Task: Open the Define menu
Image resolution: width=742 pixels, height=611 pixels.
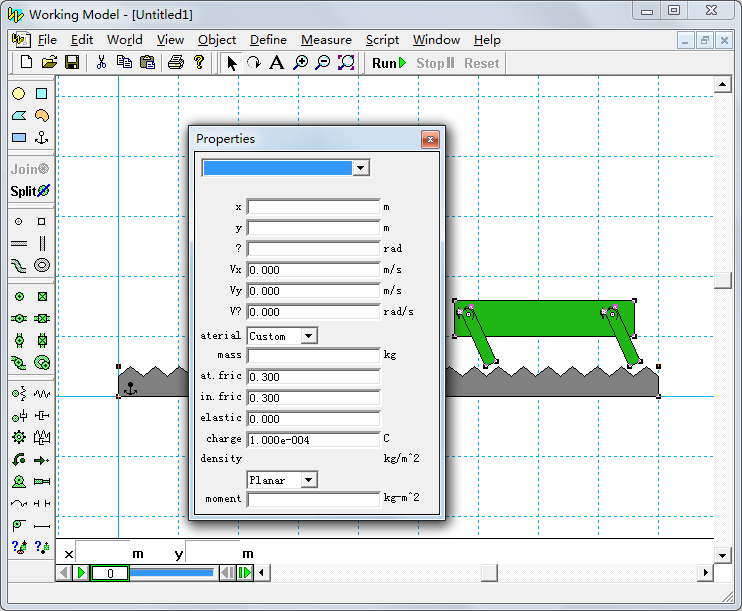Action: click(x=268, y=40)
